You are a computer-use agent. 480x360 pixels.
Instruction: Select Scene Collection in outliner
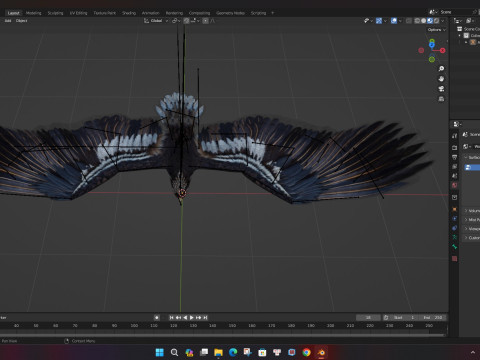coord(469,29)
